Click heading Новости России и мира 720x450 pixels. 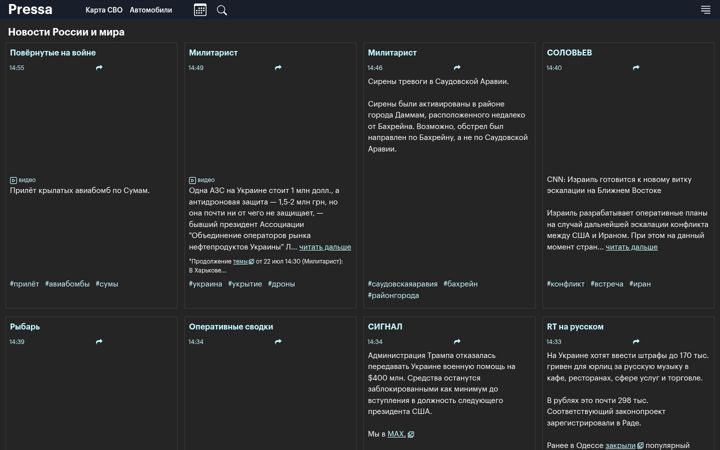tap(66, 32)
